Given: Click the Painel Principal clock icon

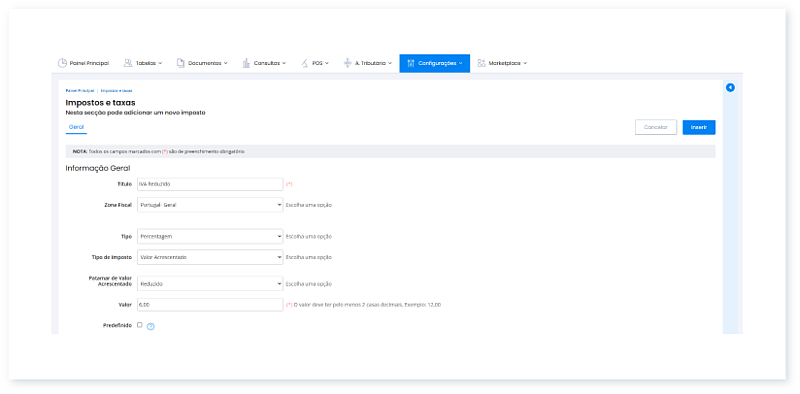Looking at the screenshot, I should pyautogui.click(x=62, y=63).
